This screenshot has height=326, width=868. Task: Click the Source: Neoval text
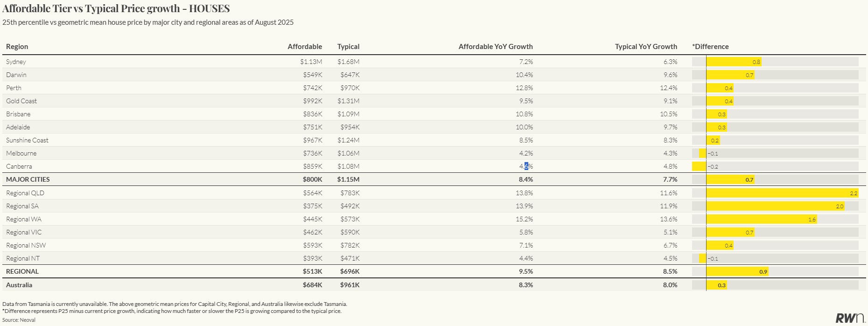[x=19, y=320]
